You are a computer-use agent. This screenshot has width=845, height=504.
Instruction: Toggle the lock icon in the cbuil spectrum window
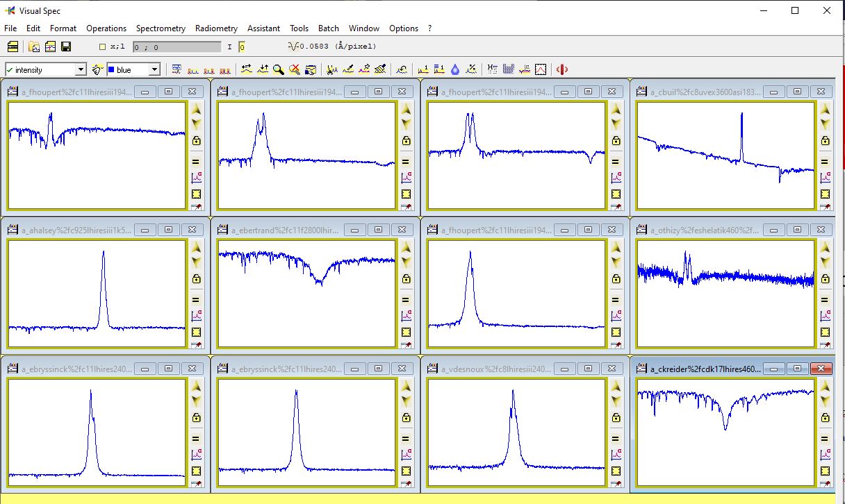coord(824,141)
